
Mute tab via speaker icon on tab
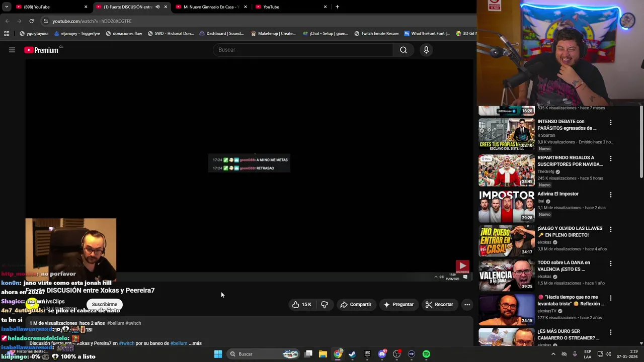pos(157,7)
